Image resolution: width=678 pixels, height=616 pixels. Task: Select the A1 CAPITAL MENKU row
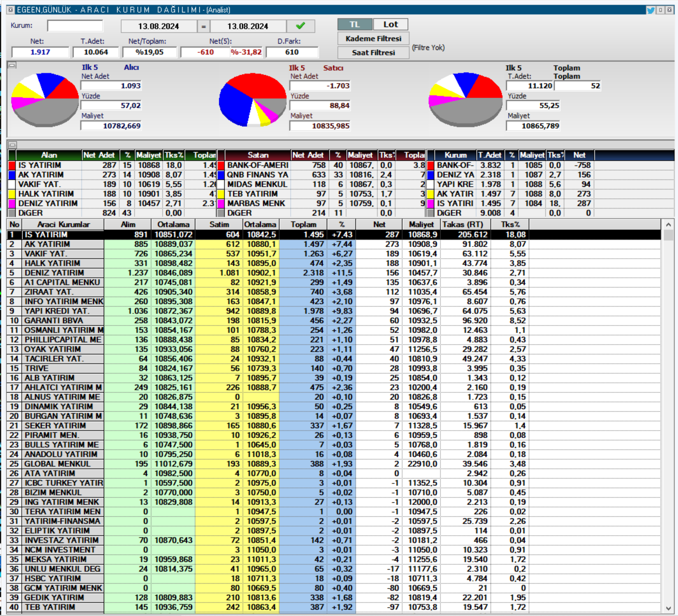pos(334,283)
